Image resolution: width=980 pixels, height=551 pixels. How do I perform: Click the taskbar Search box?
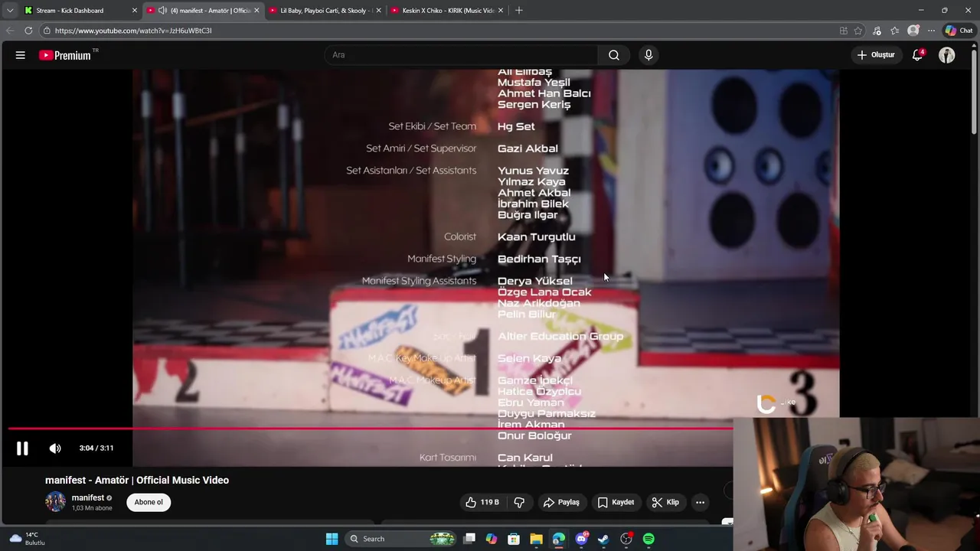click(402, 539)
